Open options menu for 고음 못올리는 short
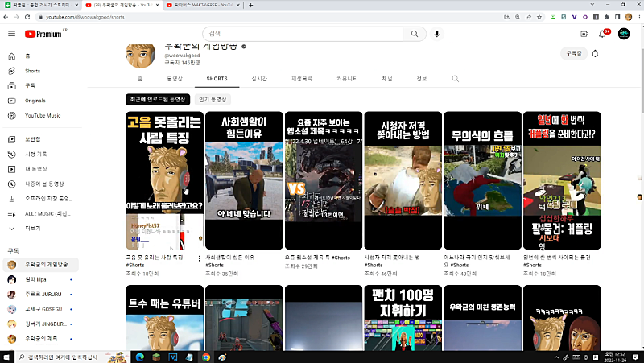Viewport: 644px width, 363px height. click(x=200, y=258)
